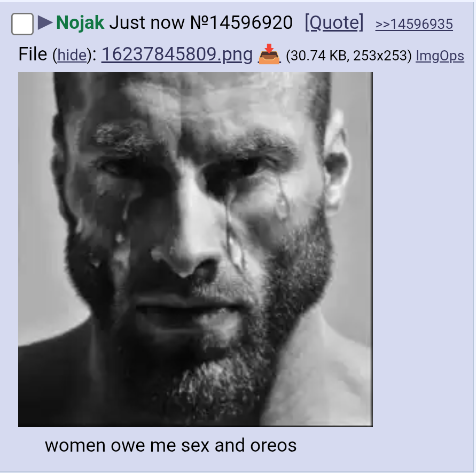Click the poster name Nojak

pyautogui.click(x=80, y=22)
